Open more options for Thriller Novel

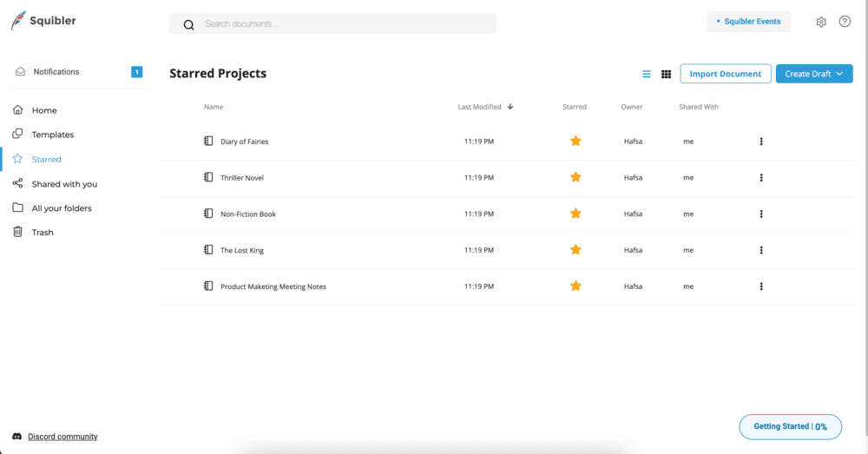[761, 178]
